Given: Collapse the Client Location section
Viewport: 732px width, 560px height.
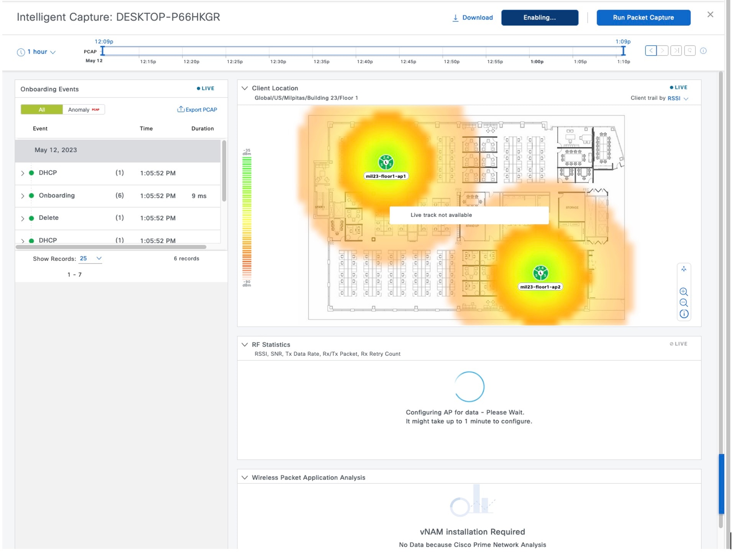Looking at the screenshot, I should 245,88.
